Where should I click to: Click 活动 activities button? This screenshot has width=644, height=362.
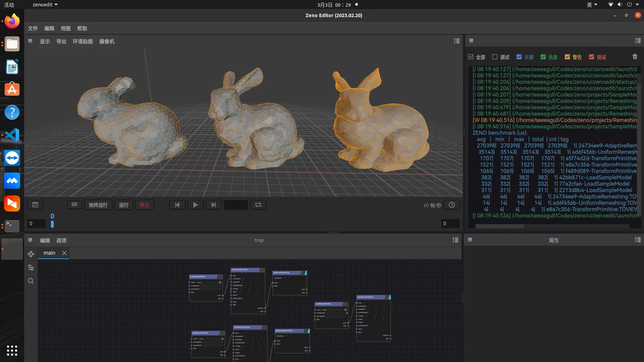(9, 5)
